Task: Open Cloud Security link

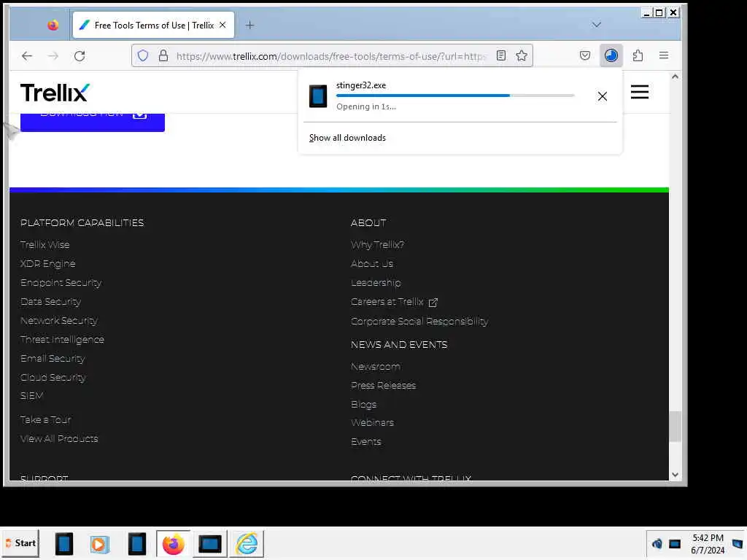Action: 53,378
